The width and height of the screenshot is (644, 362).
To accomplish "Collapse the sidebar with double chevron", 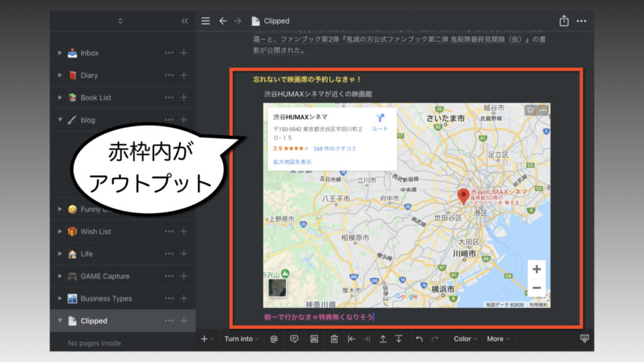I will [185, 21].
